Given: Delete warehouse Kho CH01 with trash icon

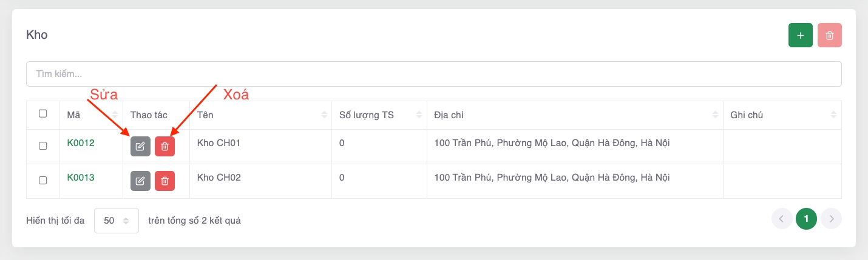Looking at the screenshot, I should (x=164, y=146).
